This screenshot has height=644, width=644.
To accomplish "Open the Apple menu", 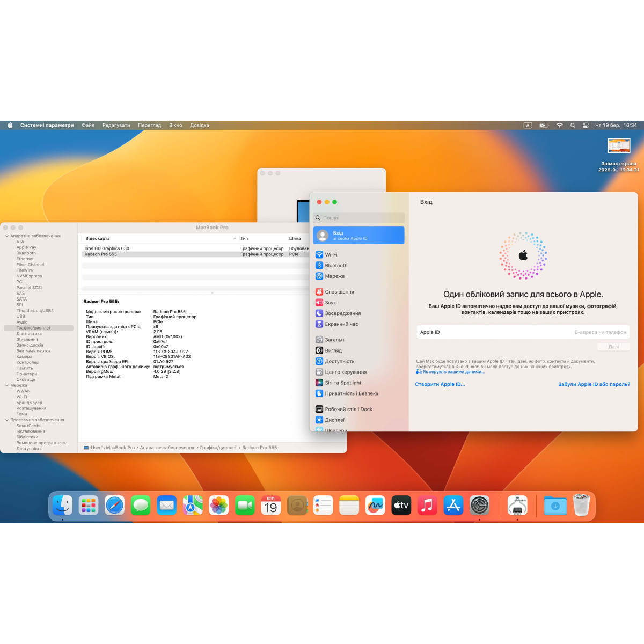I will tap(10, 125).
